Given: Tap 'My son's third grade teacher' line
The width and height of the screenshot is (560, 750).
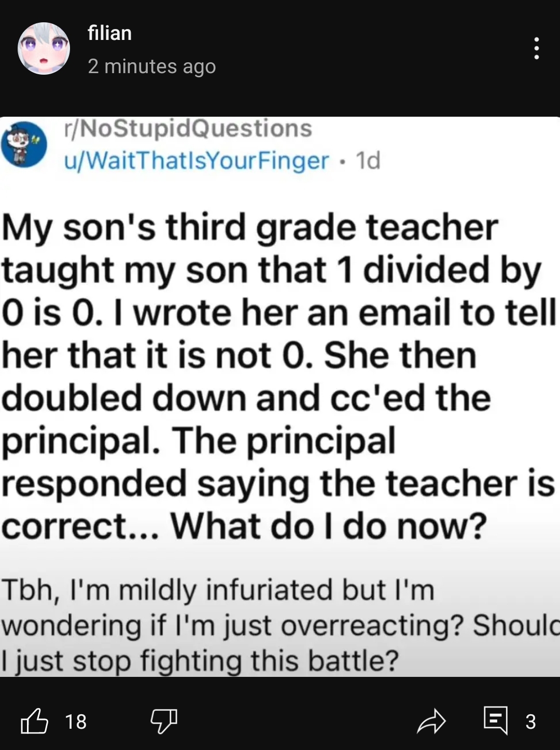Looking at the screenshot, I should click(x=250, y=227).
